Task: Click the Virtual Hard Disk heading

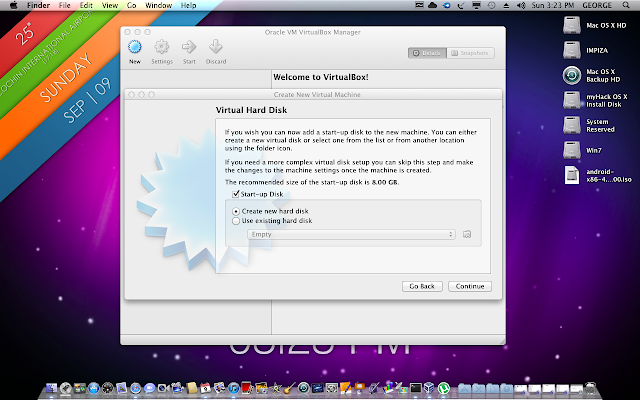Action: tap(251, 110)
